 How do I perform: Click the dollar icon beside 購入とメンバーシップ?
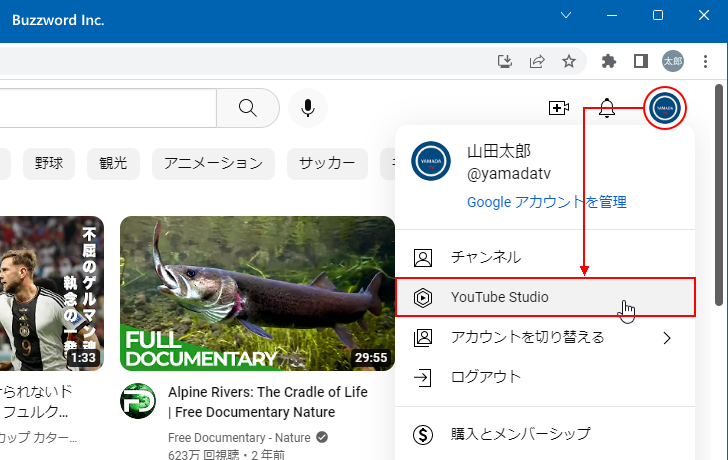422,435
